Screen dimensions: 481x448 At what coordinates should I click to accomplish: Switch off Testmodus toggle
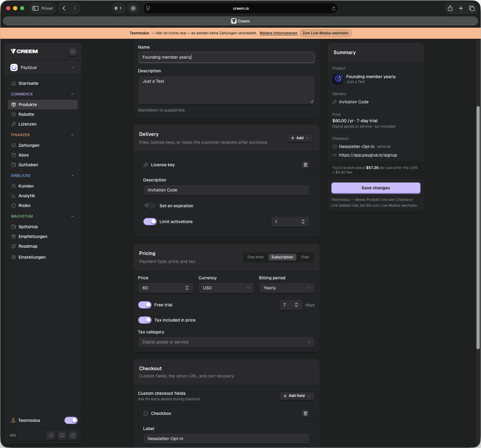pos(71,420)
